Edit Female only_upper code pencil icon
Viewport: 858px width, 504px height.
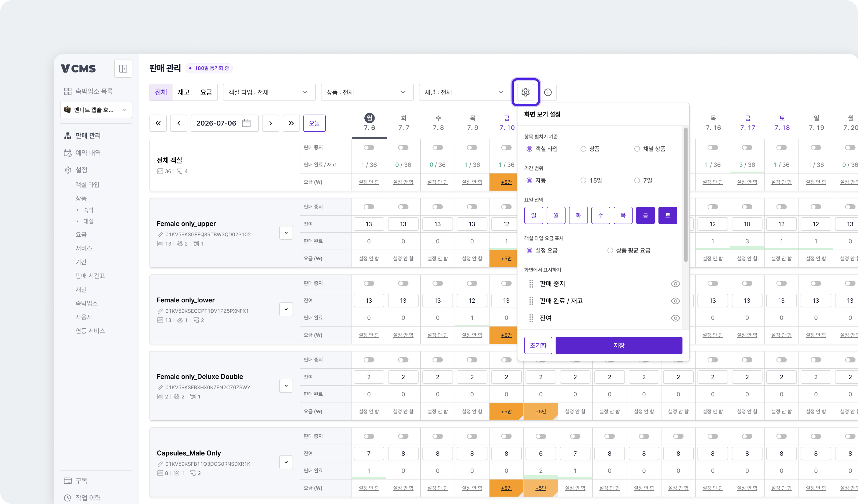[160, 235]
